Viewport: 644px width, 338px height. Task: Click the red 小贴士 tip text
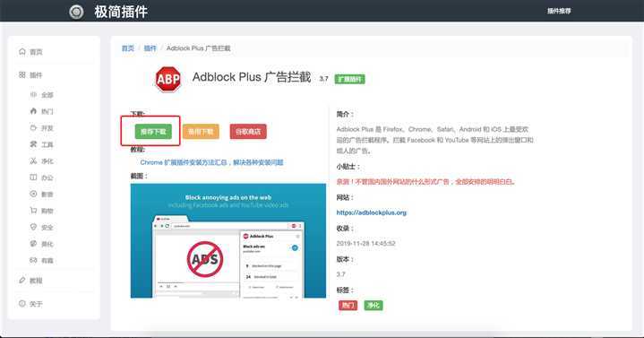point(426,182)
